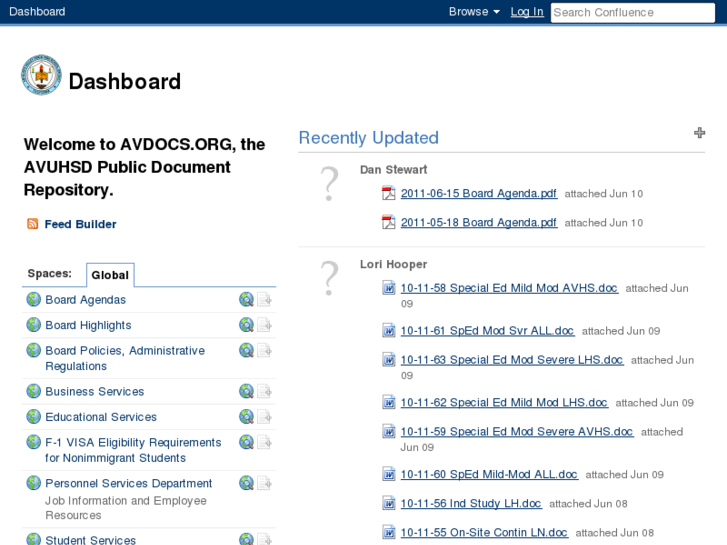Click the Dan Stewart author name

[x=393, y=170]
